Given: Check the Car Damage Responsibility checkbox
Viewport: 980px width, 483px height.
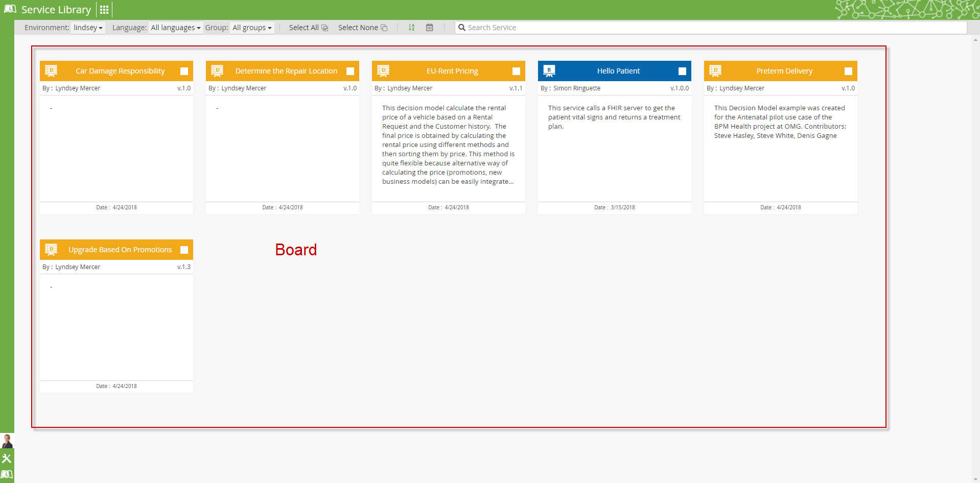Looking at the screenshot, I should coord(184,71).
